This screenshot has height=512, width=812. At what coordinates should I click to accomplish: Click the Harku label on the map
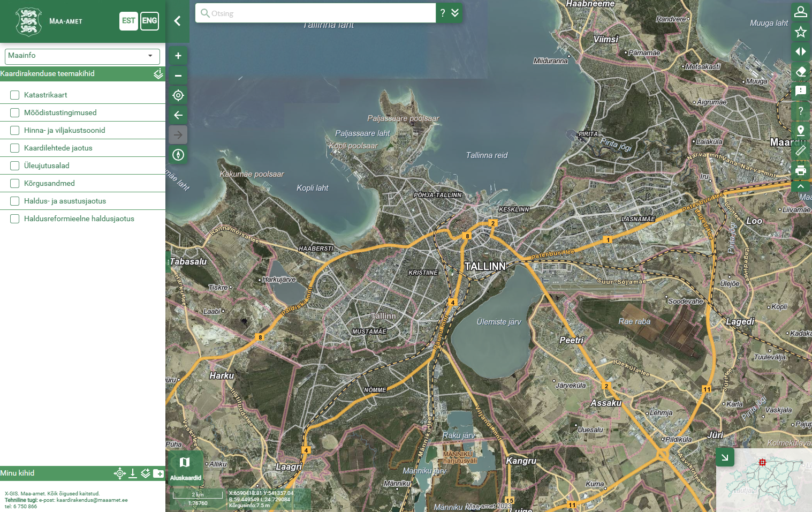(222, 376)
